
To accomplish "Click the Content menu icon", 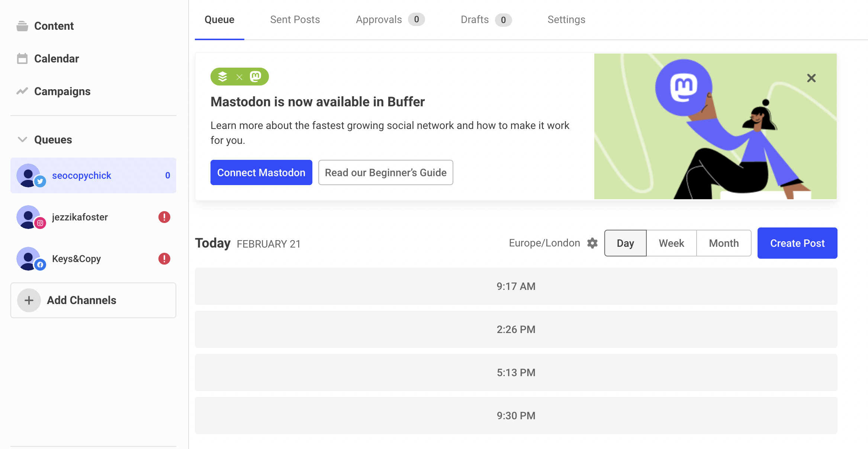I will coord(22,25).
